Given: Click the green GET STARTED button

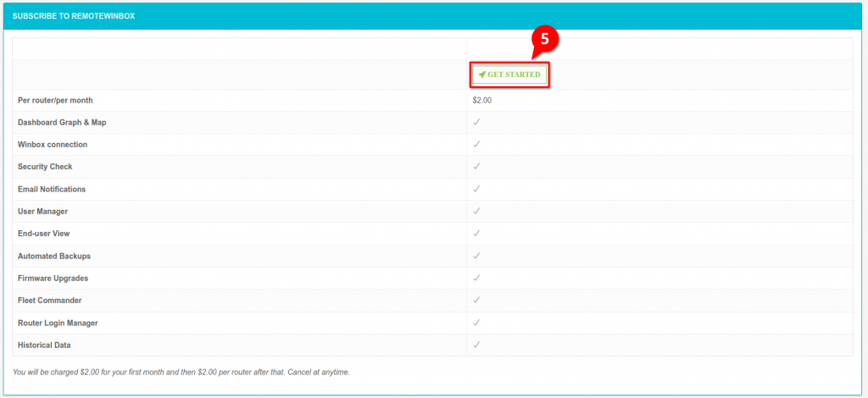Looking at the screenshot, I should (x=509, y=75).
